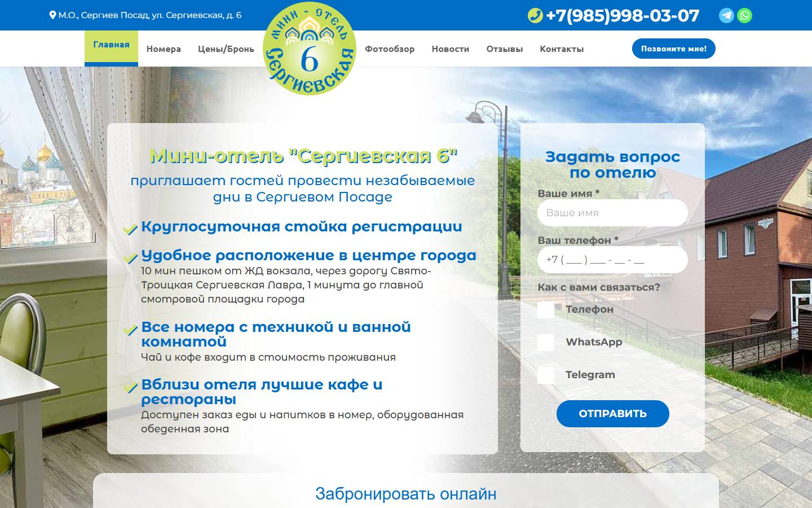Check the Telegram contact option
Screen dimensions: 812x508
pyautogui.click(x=546, y=375)
